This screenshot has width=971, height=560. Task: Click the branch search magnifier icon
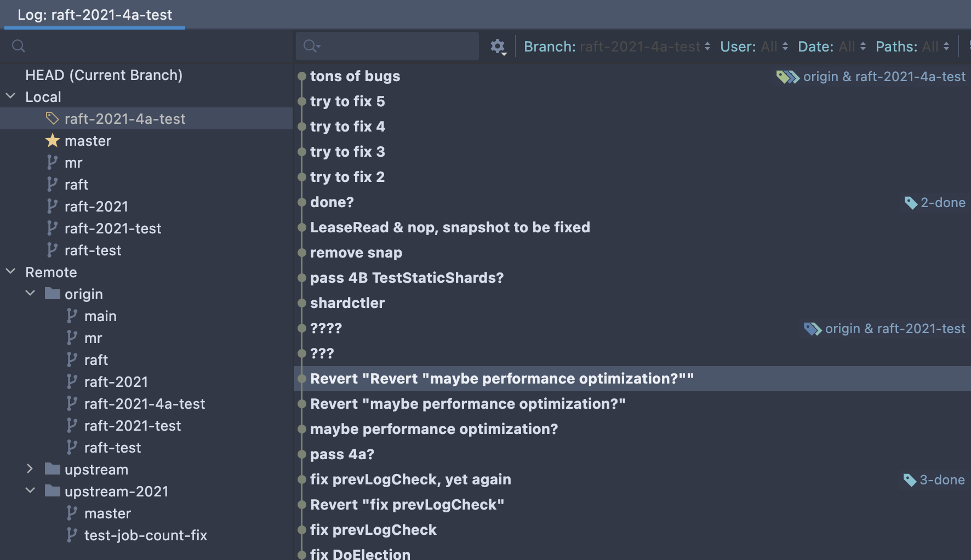point(19,46)
